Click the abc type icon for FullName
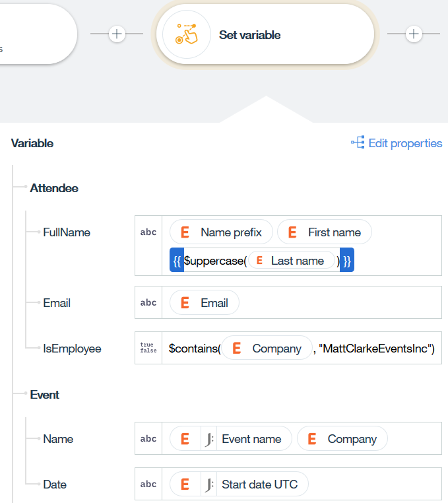Screen dimensions: 448x503 coord(148,232)
